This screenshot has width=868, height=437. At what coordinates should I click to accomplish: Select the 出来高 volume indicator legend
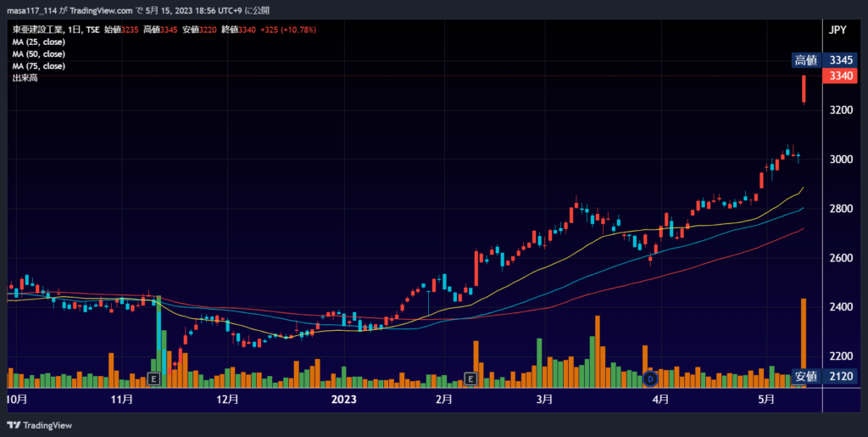pyautogui.click(x=25, y=78)
